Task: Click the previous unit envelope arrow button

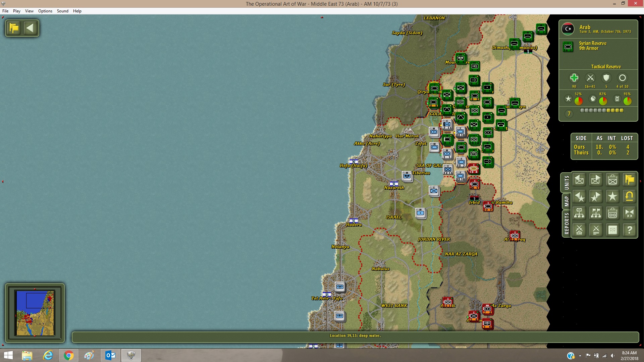Action: click(x=579, y=180)
